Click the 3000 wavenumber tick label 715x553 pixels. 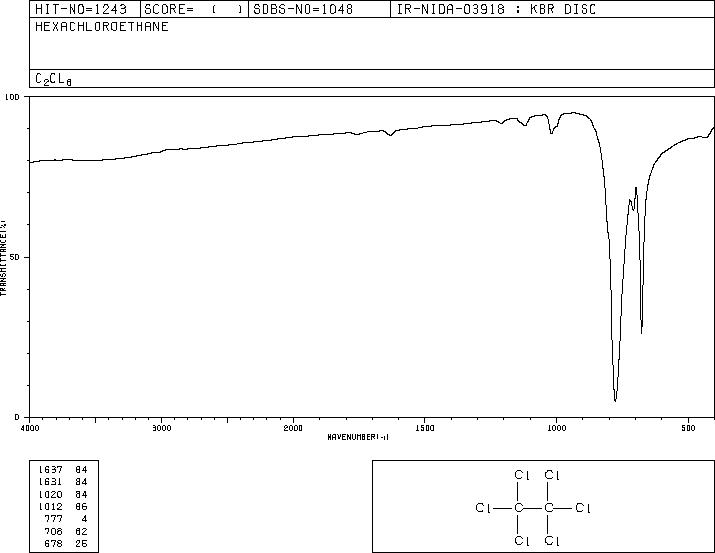(x=161, y=428)
